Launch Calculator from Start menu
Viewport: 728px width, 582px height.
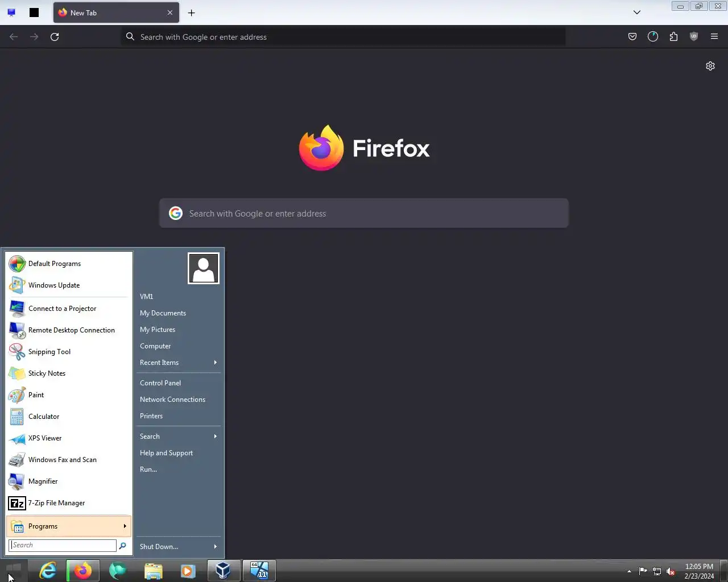(x=69, y=417)
